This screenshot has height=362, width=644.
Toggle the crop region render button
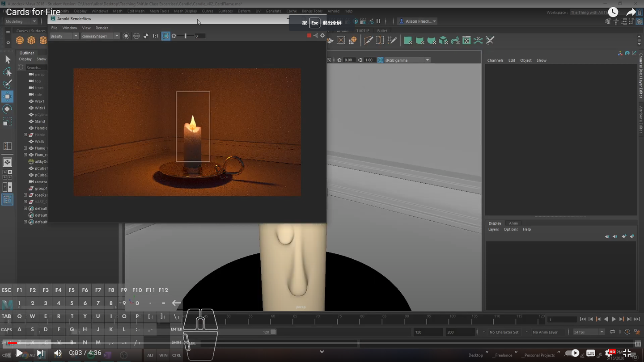point(165,36)
